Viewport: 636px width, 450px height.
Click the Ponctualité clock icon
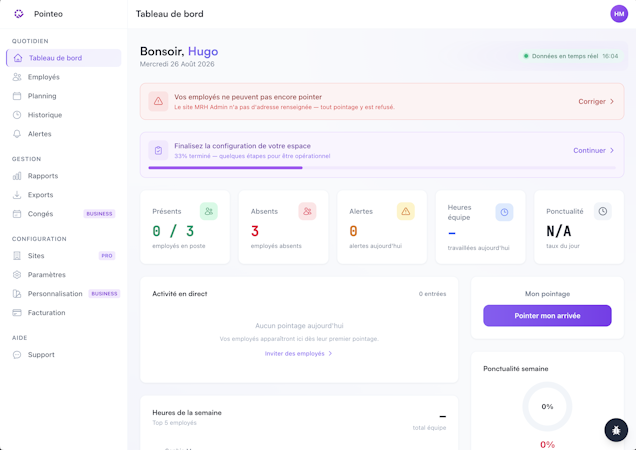click(603, 211)
